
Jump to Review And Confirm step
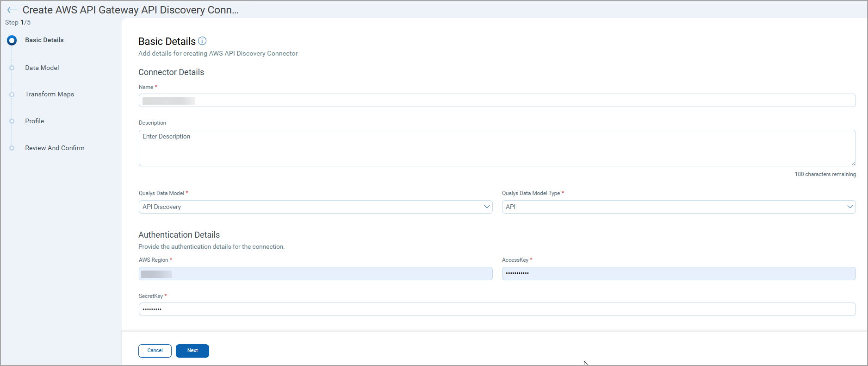pos(55,148)
